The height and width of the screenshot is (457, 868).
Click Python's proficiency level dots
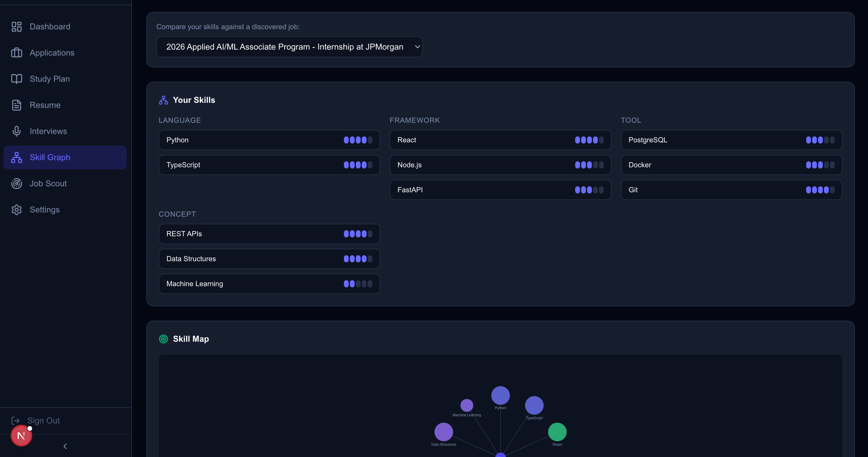358,140
